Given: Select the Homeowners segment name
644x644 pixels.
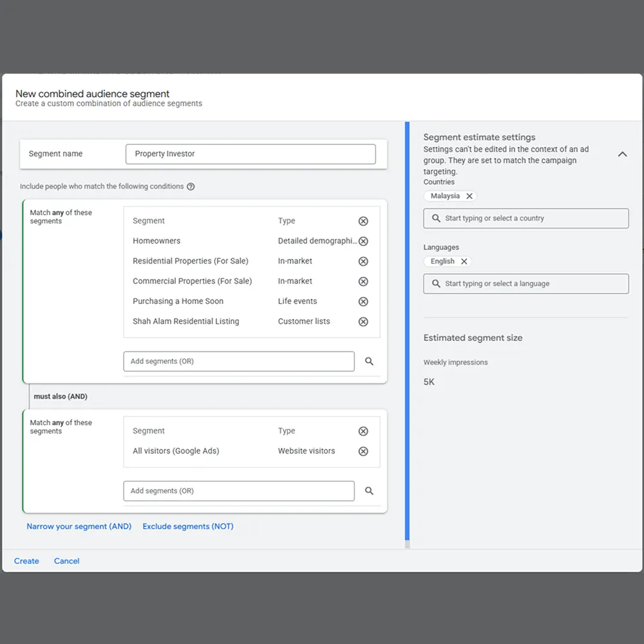Looking at the screenshot, I should 156,241.
